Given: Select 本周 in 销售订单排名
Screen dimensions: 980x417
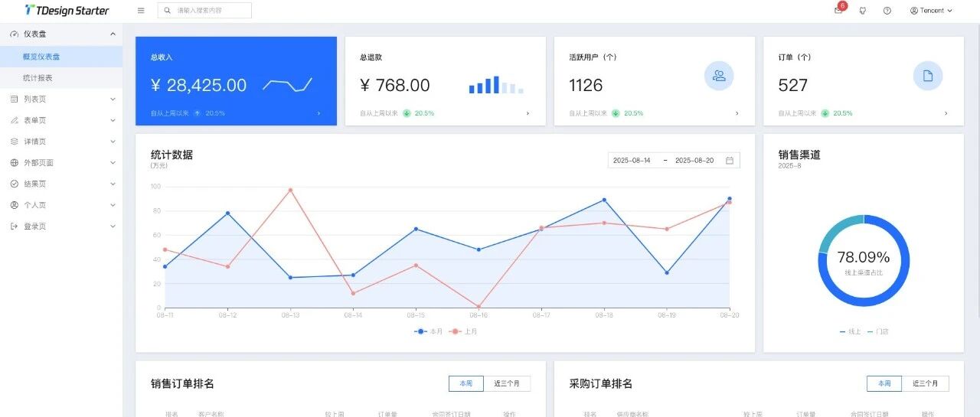Looking at the screenshot, I should (x=466, y=384).
